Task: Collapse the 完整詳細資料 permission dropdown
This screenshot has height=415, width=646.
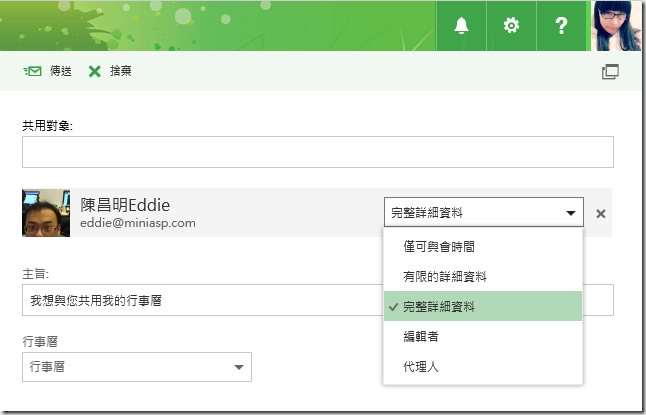Action: (x=483, y=212)
